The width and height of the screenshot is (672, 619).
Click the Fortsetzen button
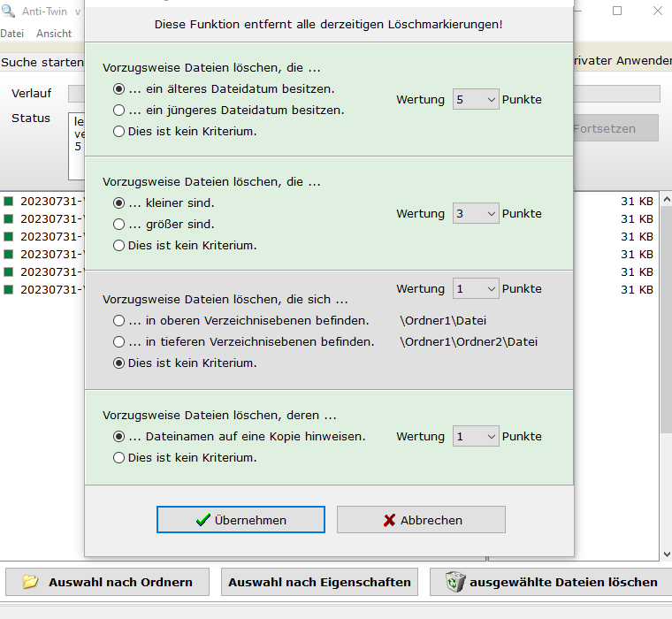pos(616,128)
